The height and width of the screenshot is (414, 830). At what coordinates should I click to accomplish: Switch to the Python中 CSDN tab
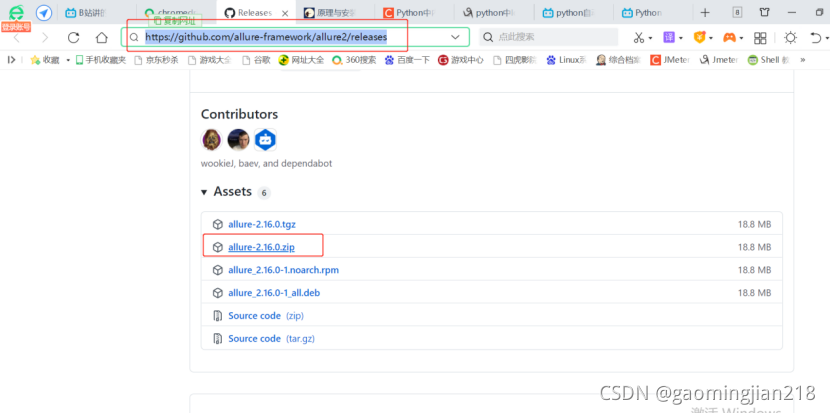[x=414, y=13]
